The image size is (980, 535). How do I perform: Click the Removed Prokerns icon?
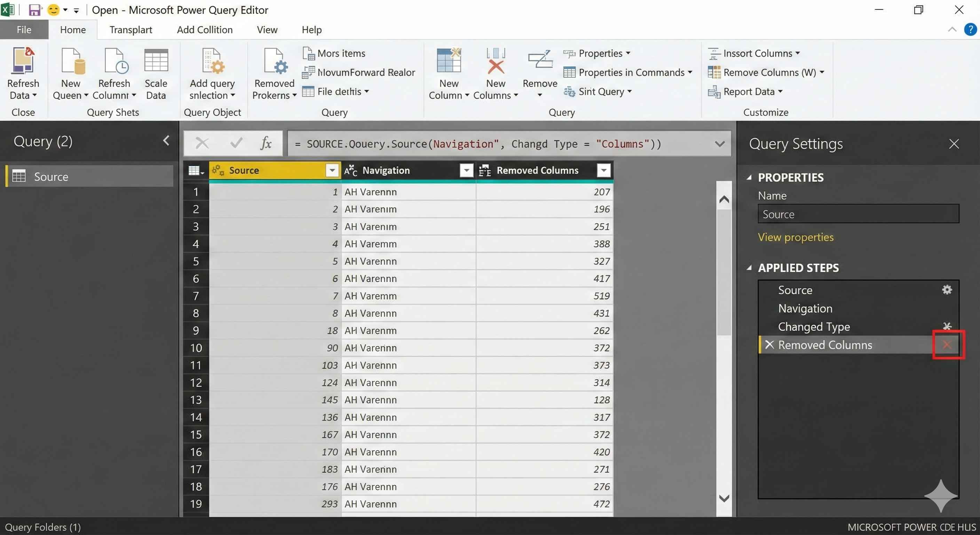point(274,61)
